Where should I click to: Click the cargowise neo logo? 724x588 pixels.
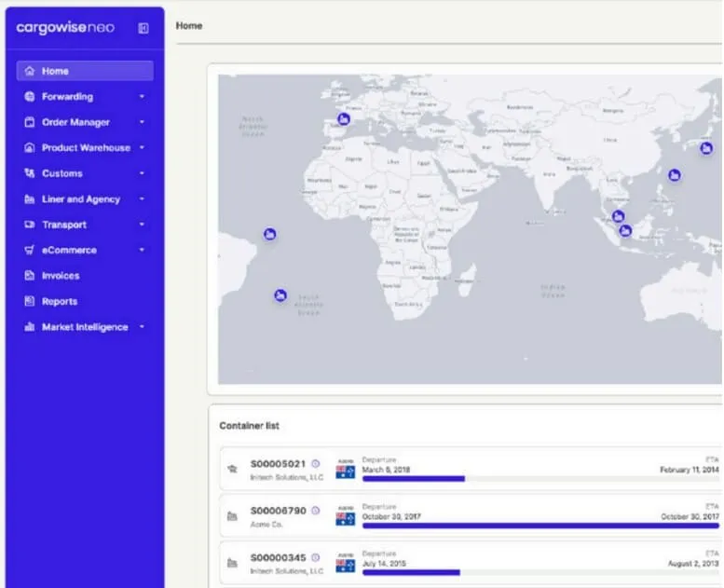click(65, 28)
